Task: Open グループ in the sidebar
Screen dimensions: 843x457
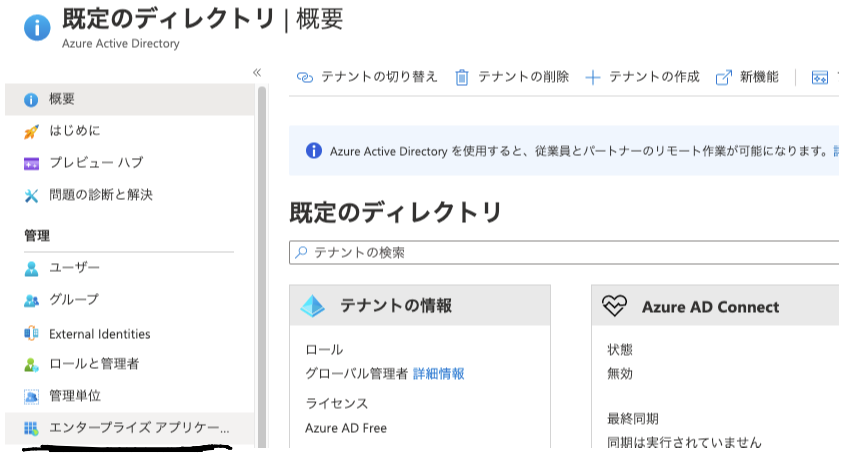Action: point(130,299)
